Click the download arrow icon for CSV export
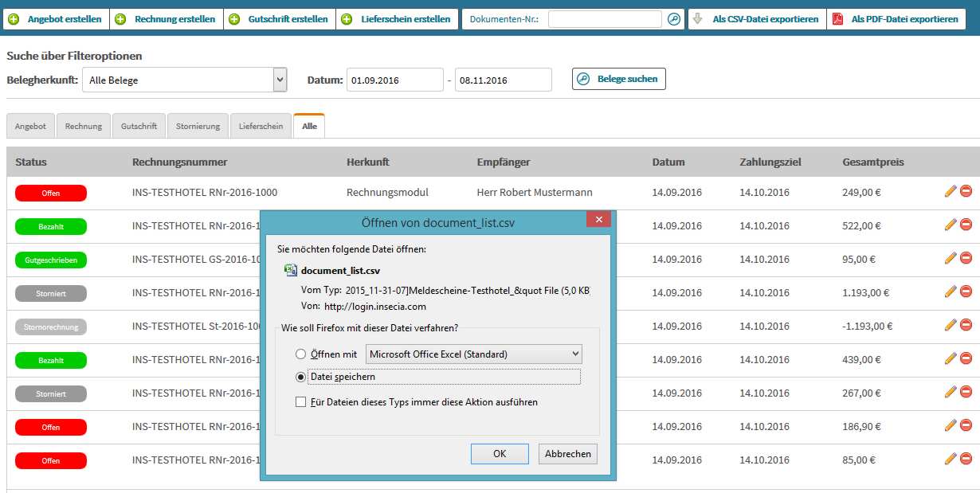This screenshot has width=980, height=493. pos(698,19)
